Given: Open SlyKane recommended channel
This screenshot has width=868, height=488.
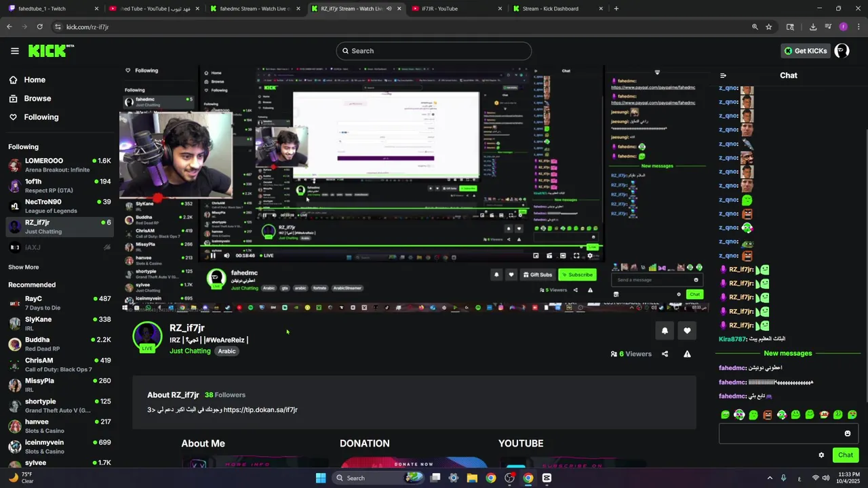Looking at the screenshot, I should [60, 323].
